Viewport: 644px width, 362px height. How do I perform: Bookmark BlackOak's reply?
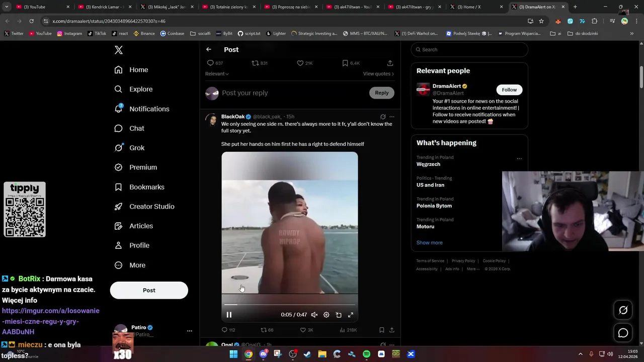[x=382, y=330]
